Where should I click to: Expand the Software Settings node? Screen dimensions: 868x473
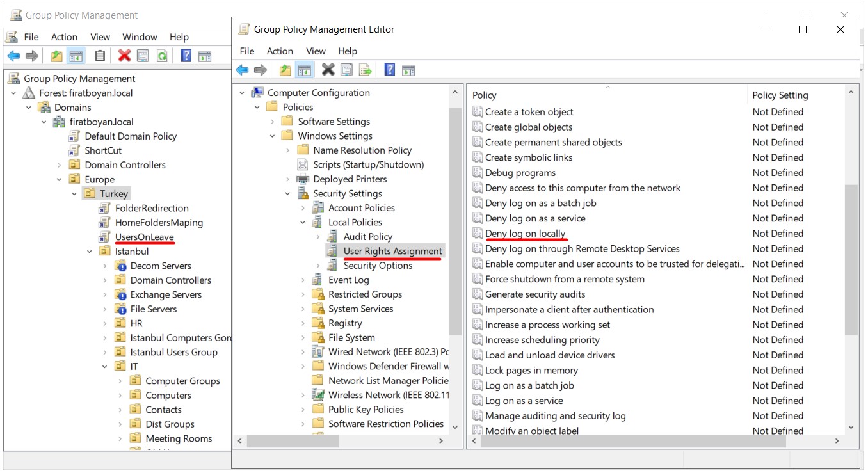(x=273, y=122)
